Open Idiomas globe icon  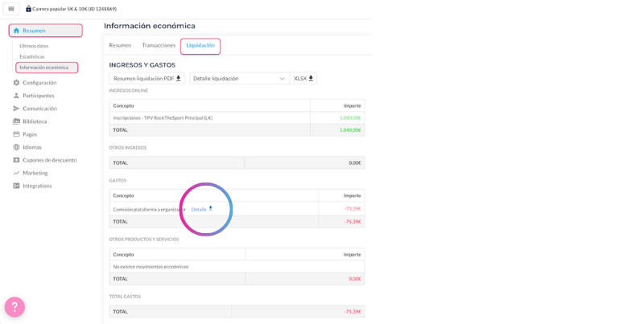16,147
